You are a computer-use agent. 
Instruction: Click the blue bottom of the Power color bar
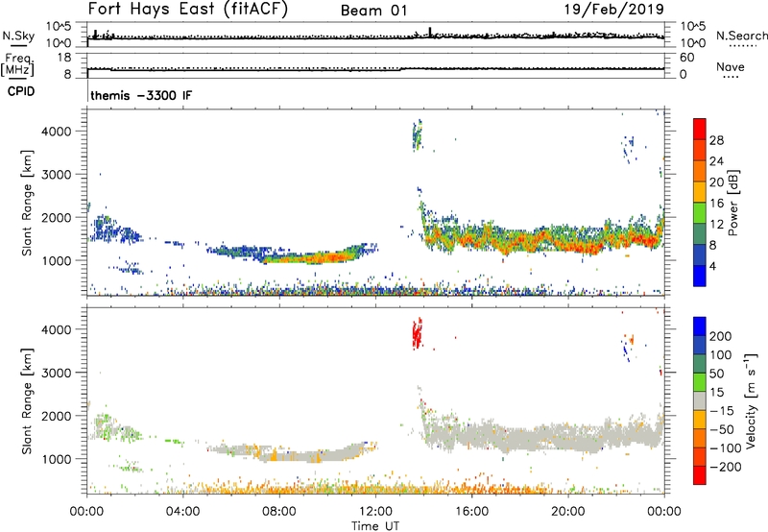(x=700, y=276)
